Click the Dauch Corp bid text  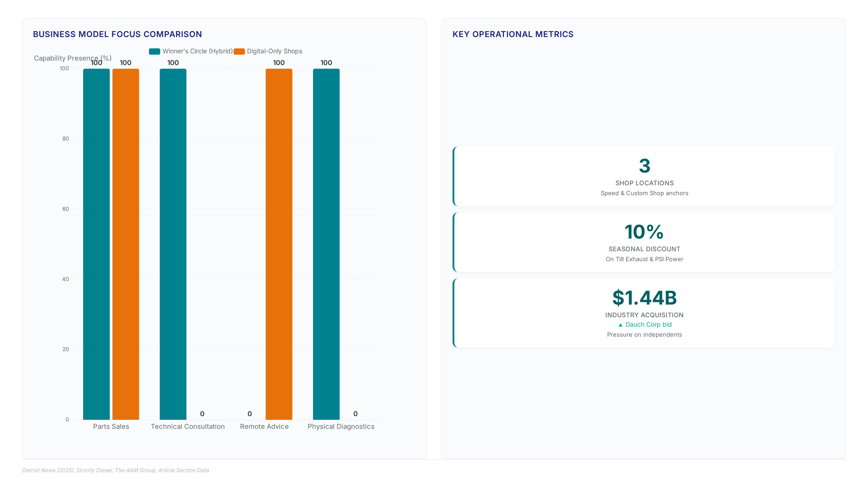pos(649,325)
